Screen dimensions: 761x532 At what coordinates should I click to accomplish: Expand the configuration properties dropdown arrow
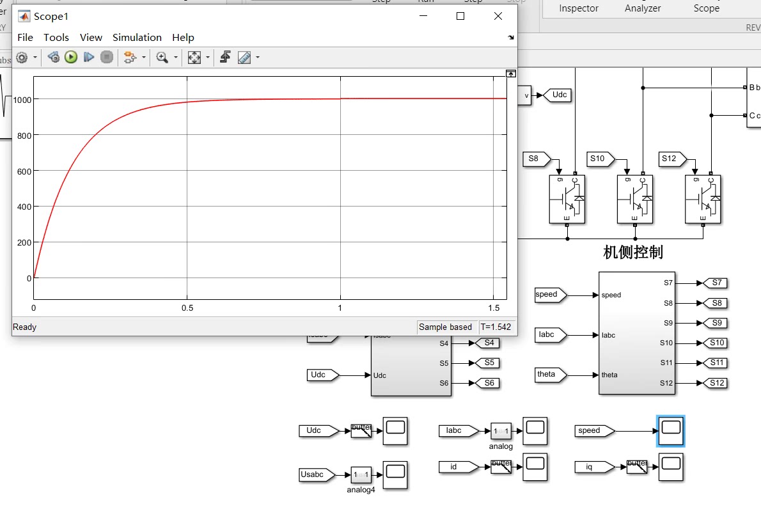(x=35, y=58)
